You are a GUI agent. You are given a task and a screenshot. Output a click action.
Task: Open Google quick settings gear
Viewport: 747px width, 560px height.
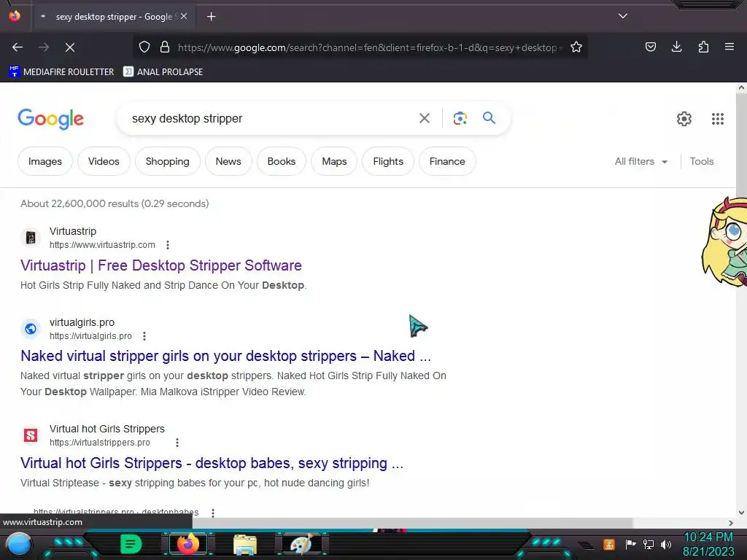point(684,119)
